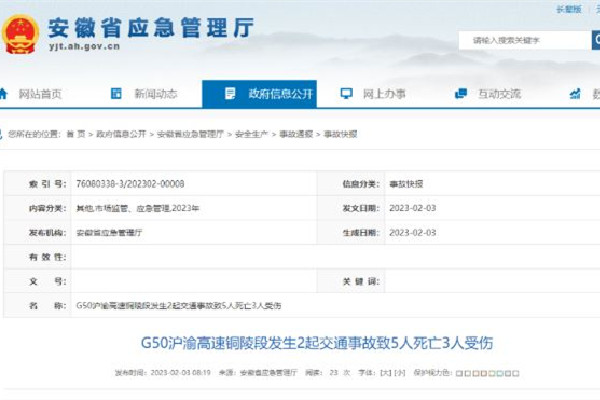
Task: Click the chart icon at the nav bar's right edge
Action: 576,94
